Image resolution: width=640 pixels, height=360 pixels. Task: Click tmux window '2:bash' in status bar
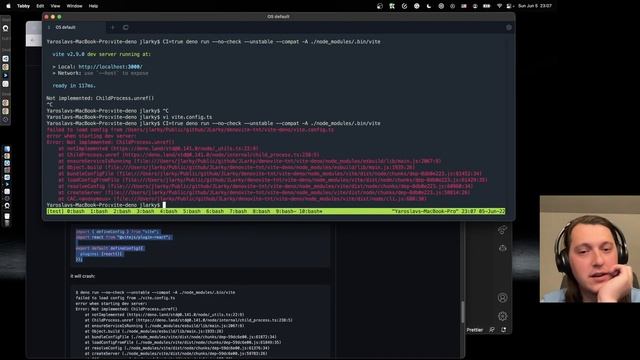pos(122,211)
